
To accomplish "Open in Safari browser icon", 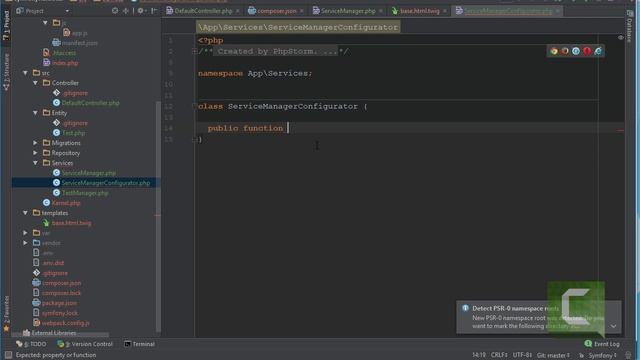I will [576, 51].
